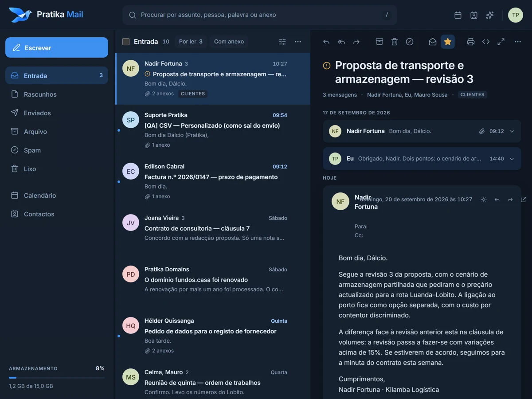Viewport: 532px width, 399px height.
Task: Archive the open conversation
Action: click(379, 42)
